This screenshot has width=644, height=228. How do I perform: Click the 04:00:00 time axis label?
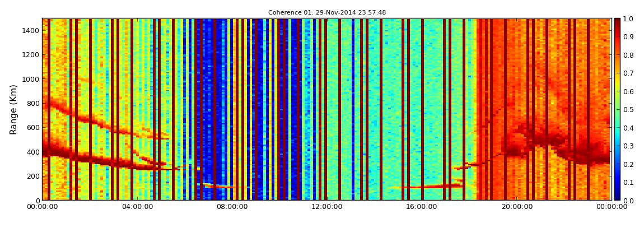pos(138,207)
